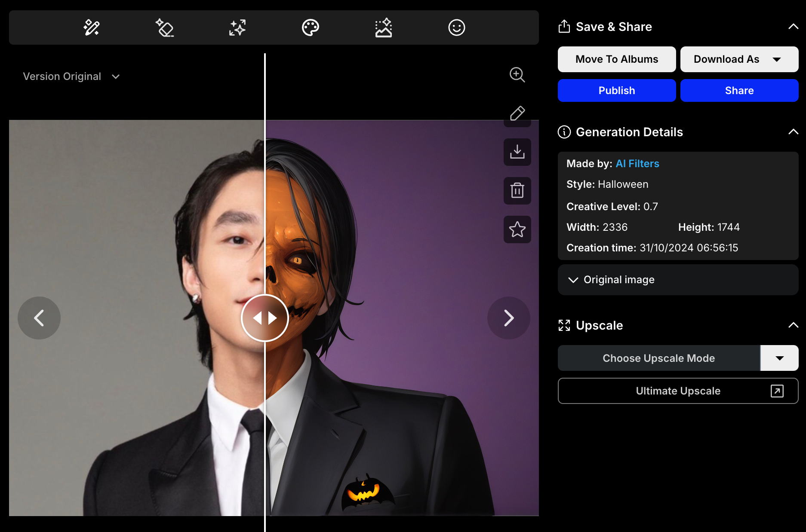806x532 pixels.
Task: Click the before-after comparison slider handle
Action: coord(265,318)
